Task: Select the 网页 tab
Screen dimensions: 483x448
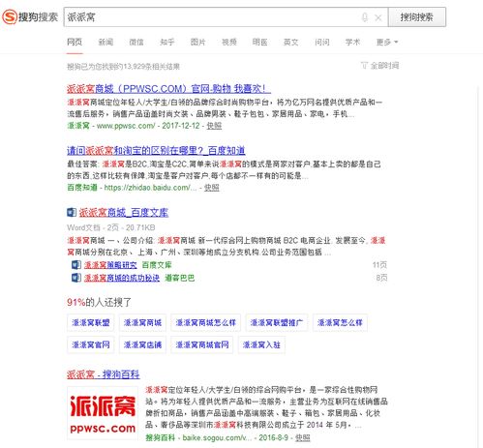Action: tap(75, 42)
